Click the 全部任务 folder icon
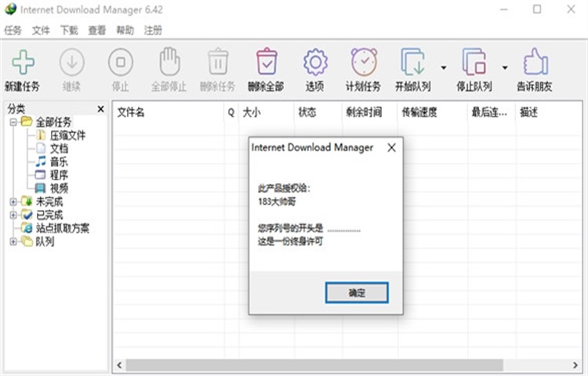 27,121
